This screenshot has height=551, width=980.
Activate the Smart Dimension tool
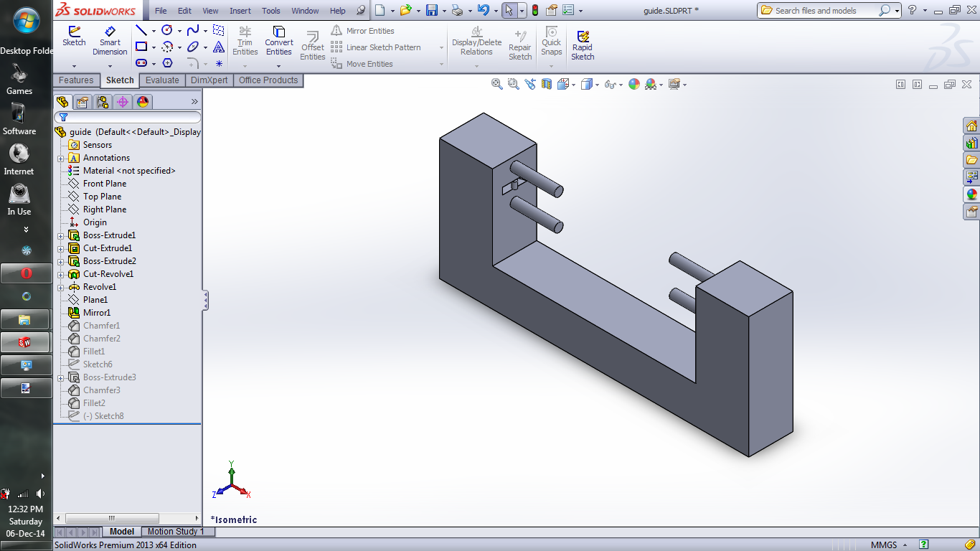(110, 41)
